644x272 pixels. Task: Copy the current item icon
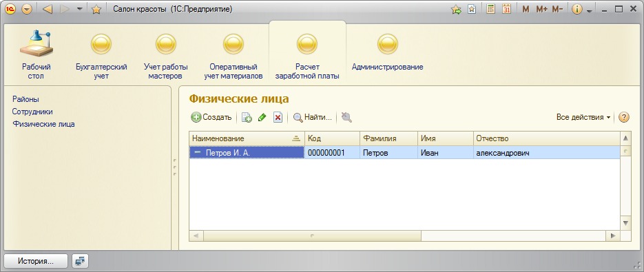247,118
